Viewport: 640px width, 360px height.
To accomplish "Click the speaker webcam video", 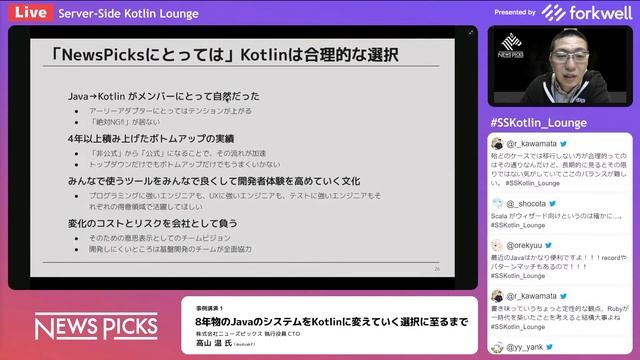I will [x=560, y=66].
